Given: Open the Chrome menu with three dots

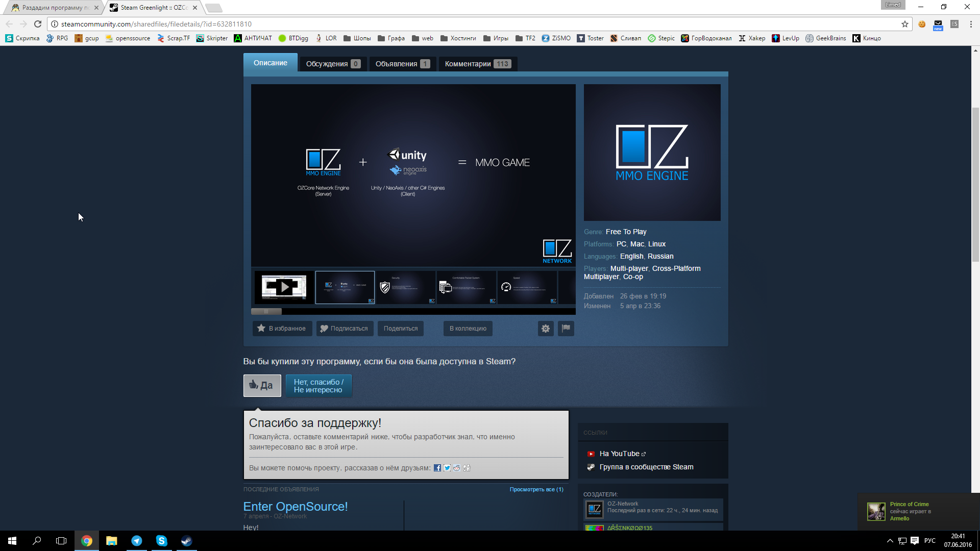Looking at the screenshot, I should [971, 24].
